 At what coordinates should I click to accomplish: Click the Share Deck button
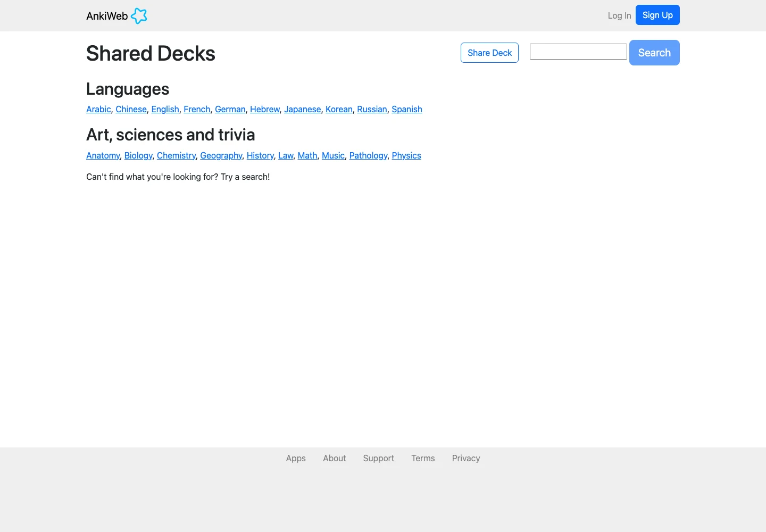pyautogui.click(x=489, y=53)
